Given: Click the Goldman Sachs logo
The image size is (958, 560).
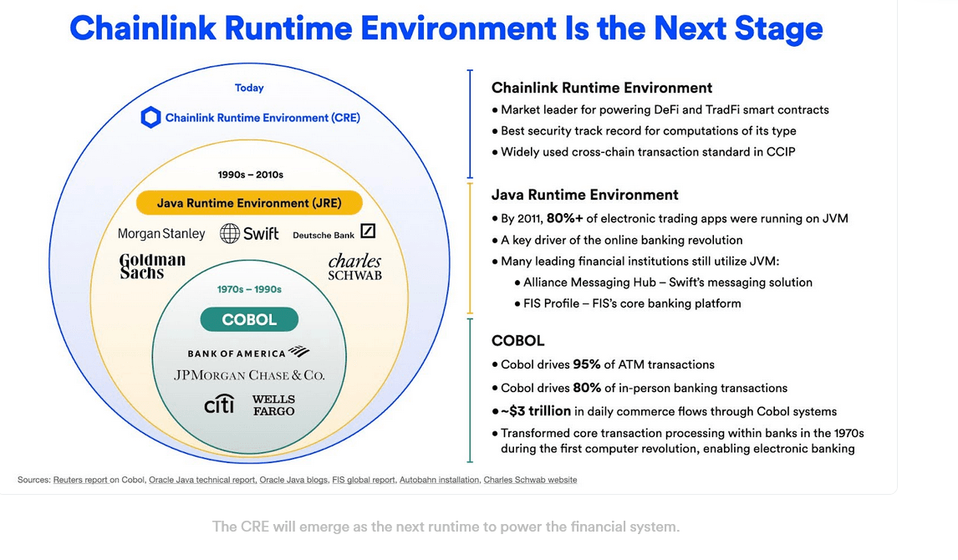Looking at the screenshot, I should [152, 267].
